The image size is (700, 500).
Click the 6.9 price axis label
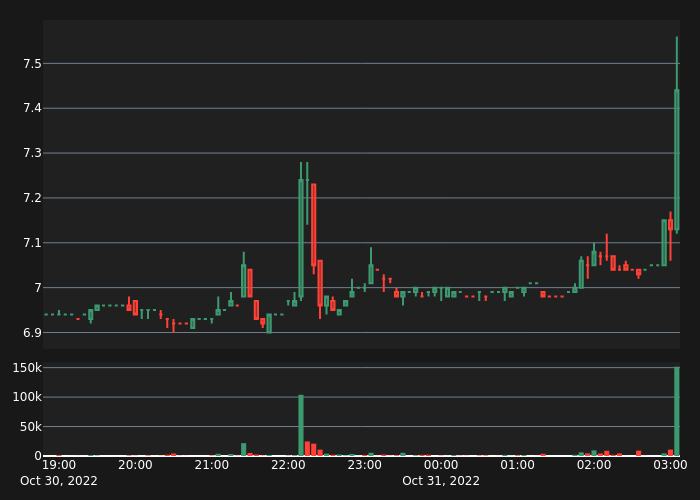(32, 333)
